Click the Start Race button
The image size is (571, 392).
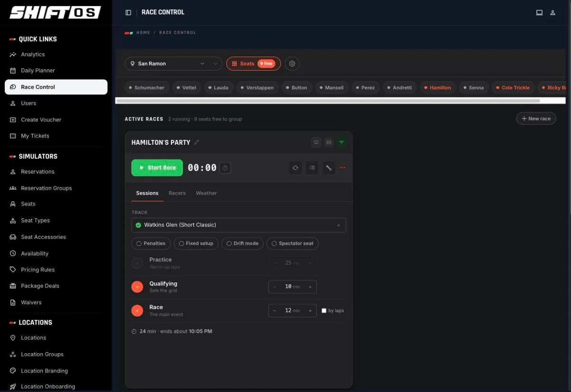pyautogui.click(x=157, y=168)
